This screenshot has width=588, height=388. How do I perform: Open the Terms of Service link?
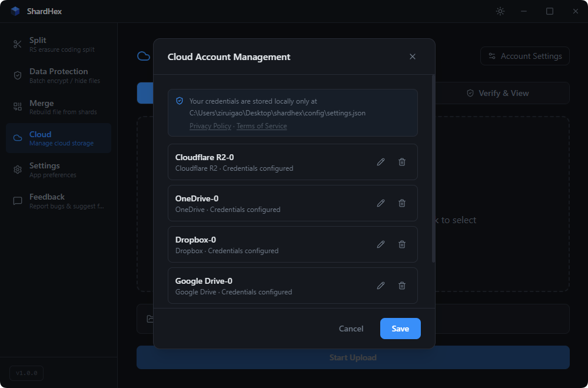coord(262,126)
